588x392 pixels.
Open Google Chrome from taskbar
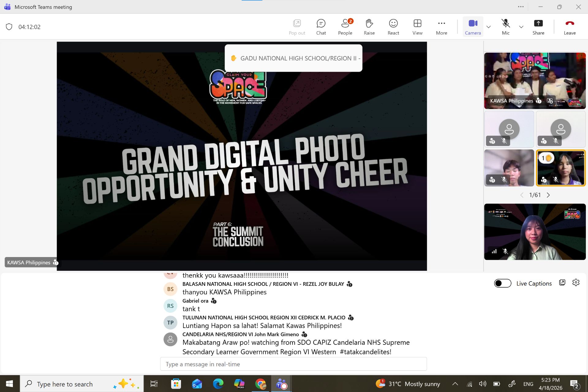click(x=260, y=384)
